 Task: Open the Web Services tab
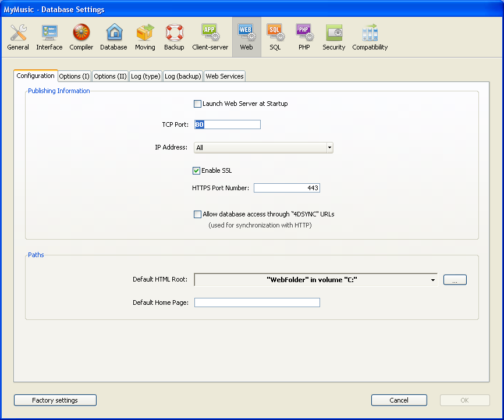coord(225,76)
